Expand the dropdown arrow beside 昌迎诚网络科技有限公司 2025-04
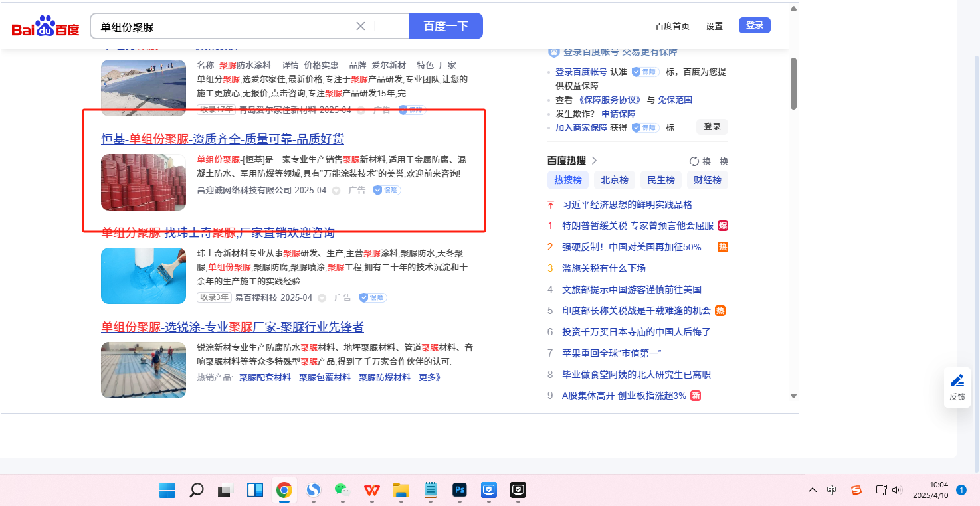Image resolution: width=980 pixels, height=506 pixels. (336, 191)
